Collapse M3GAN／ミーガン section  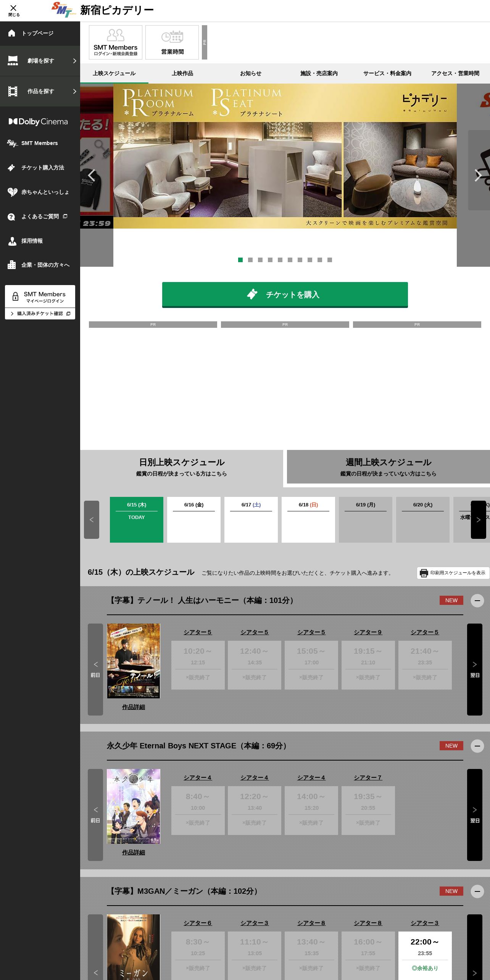pyautogui.click(x=477, y=891)
